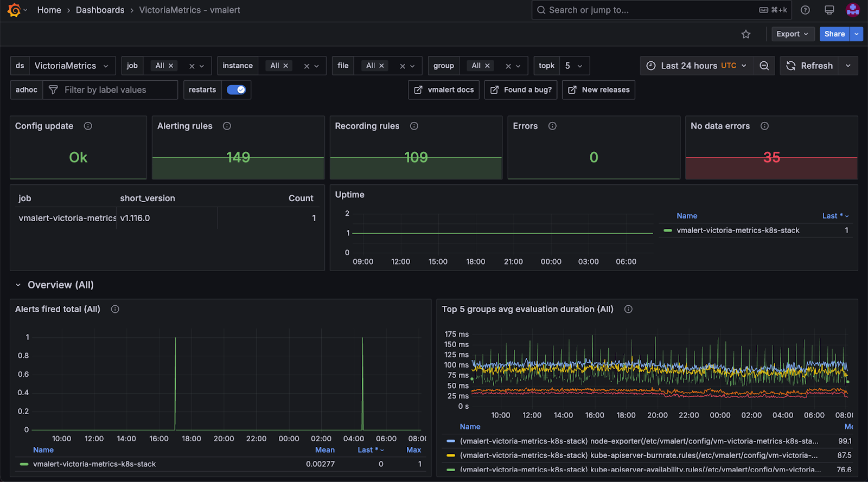The width and height of the screenshot is (868, 482).
Task: Click the Refresh button
Action: pos(809,66)
